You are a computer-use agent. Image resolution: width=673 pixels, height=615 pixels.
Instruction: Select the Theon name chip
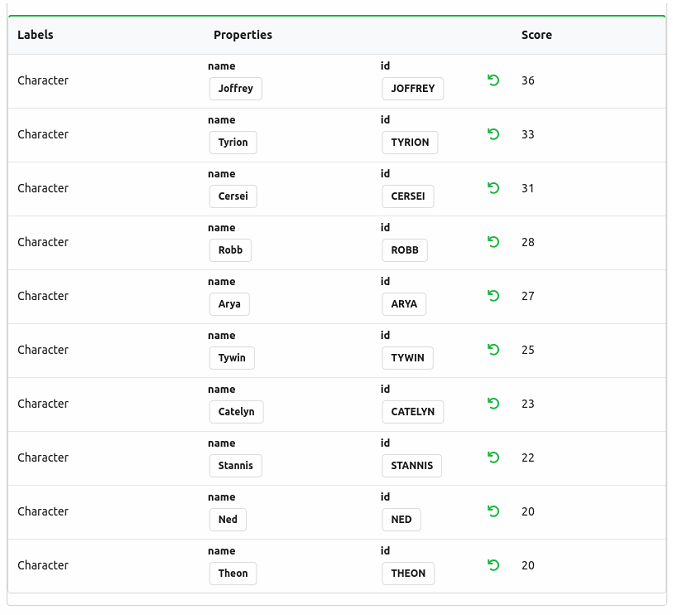tap(233, 573)
